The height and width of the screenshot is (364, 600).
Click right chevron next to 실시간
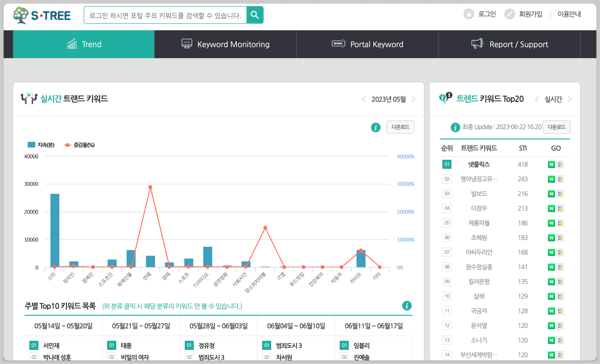(569, 99)
